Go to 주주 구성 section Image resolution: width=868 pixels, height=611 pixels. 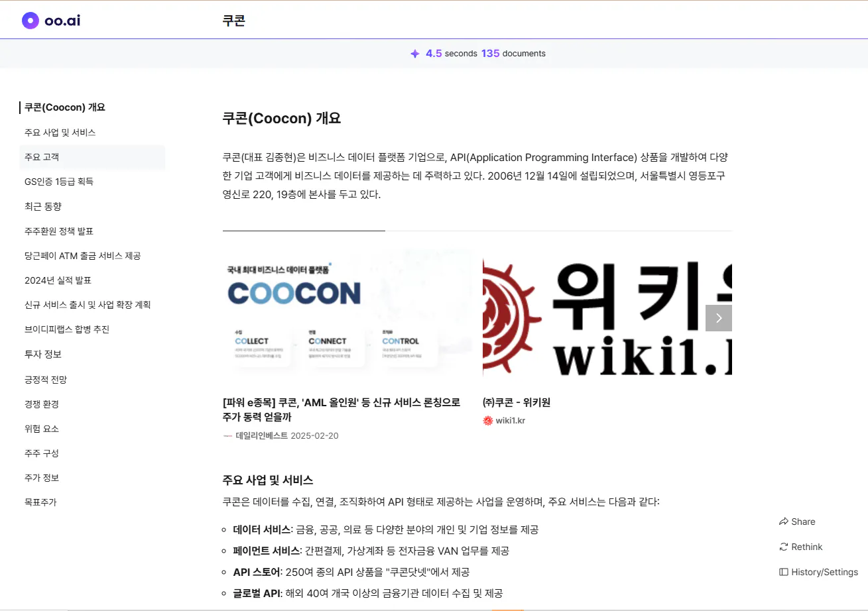pos(42,453)
